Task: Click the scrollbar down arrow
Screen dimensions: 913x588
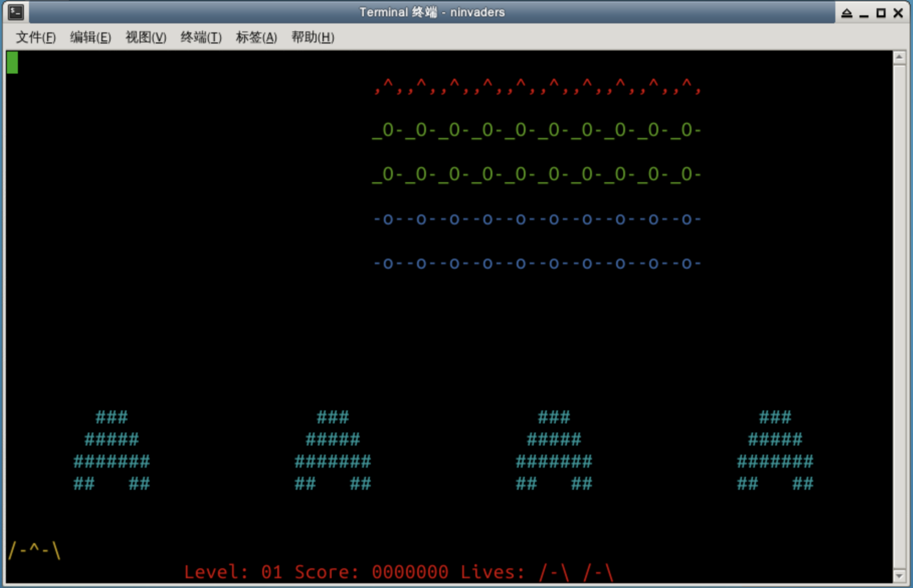Action: pos(899,576)
